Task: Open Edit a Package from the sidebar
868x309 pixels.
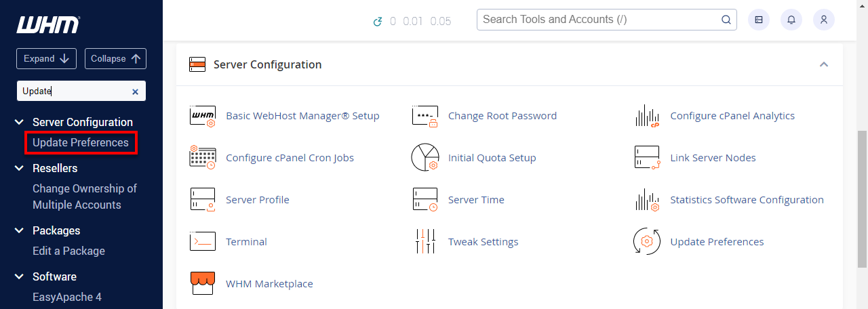Action: point(68,251)
